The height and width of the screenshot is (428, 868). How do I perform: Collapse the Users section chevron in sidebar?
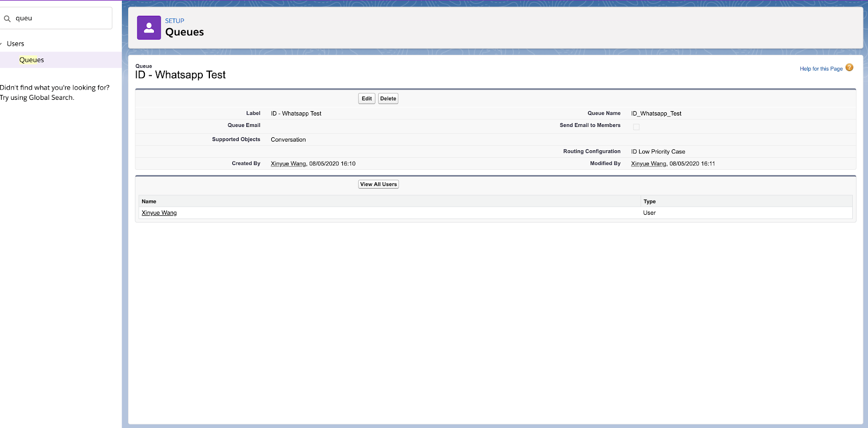[2, 44]
